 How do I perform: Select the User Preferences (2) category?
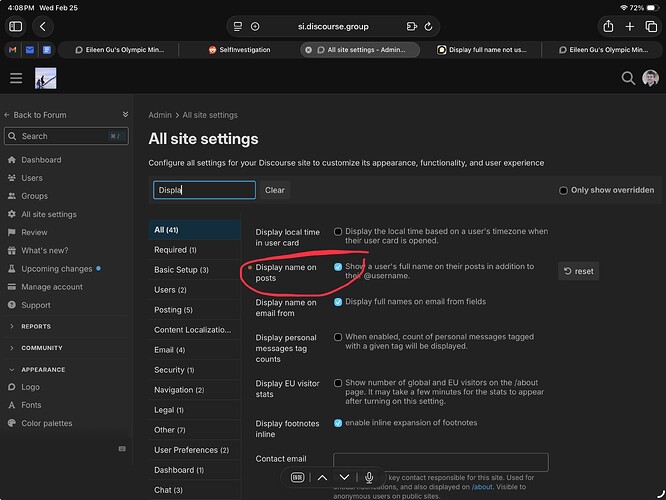pos(195,450)
